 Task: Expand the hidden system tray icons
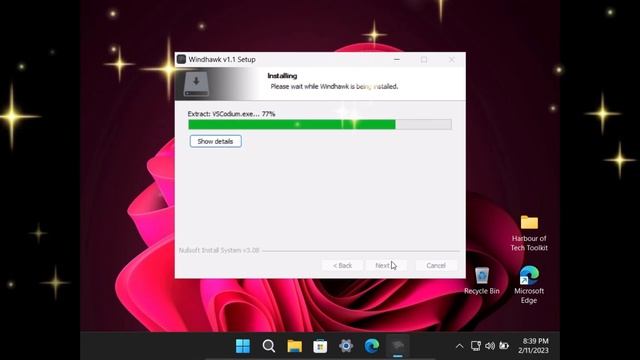click(x=459, y=346)
